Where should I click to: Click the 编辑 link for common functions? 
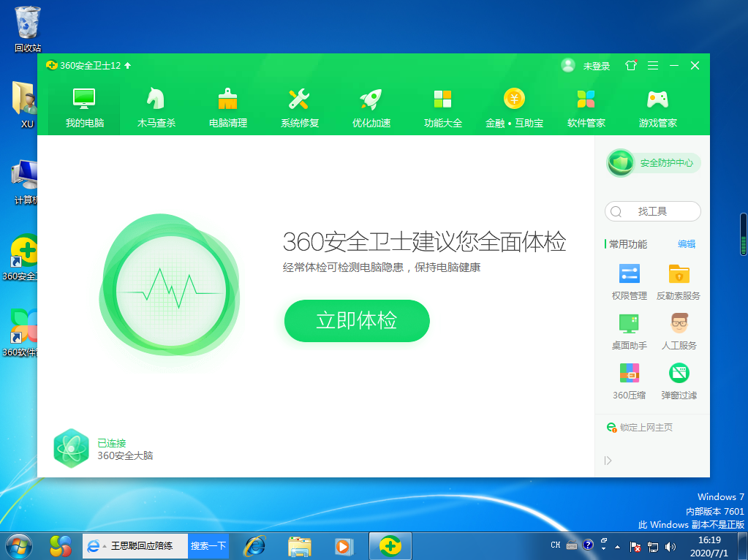(686, 244)
